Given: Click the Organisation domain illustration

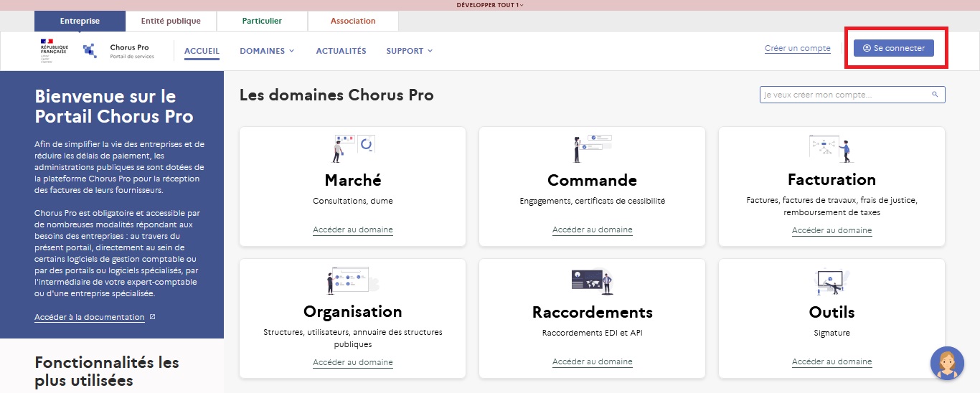Looking at the screenshot, I should point(352,280).
